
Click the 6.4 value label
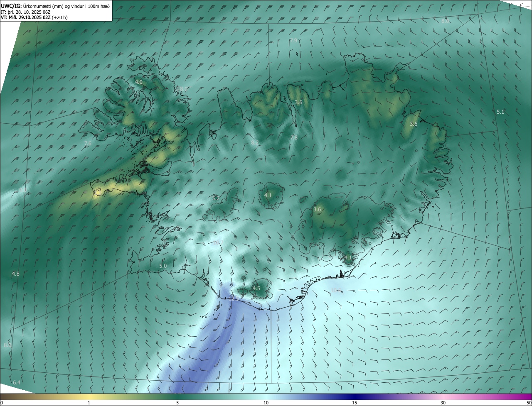(x=17, y=382)
